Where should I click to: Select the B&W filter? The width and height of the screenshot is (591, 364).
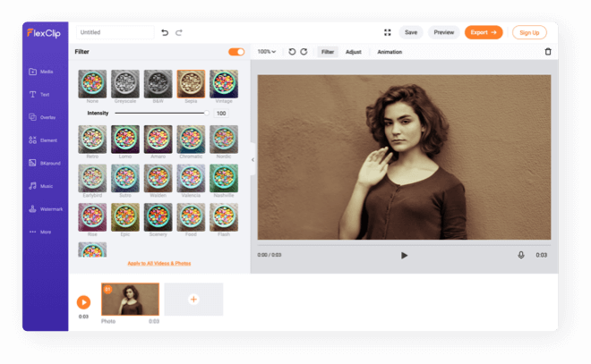pyautogui.click(x=158, y=84)
